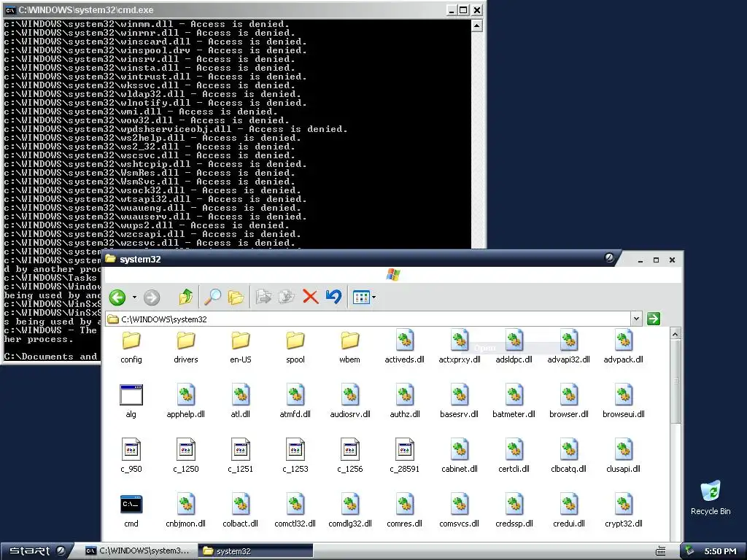Click the blue Undo arrow

click(333, 297)
